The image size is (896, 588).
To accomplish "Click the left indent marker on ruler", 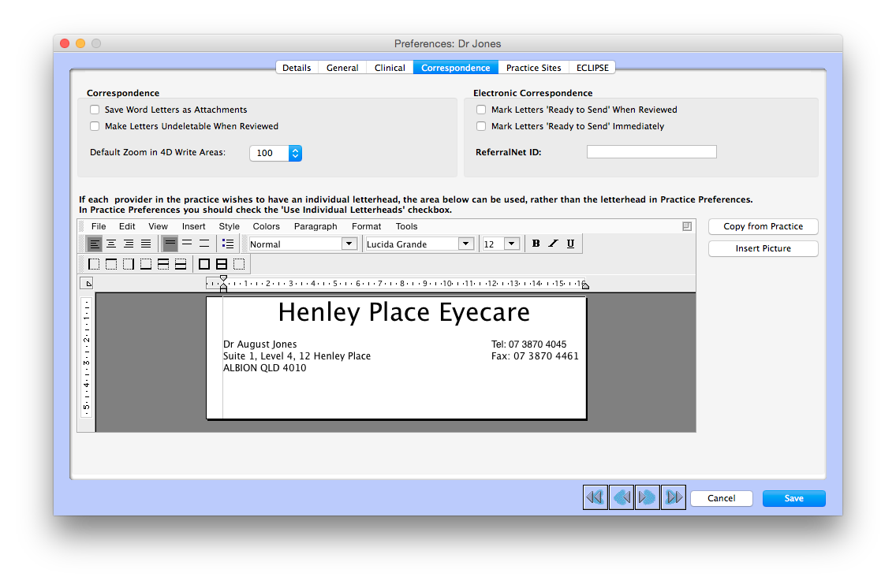I will pyautogui.click(x=223, y=288).
